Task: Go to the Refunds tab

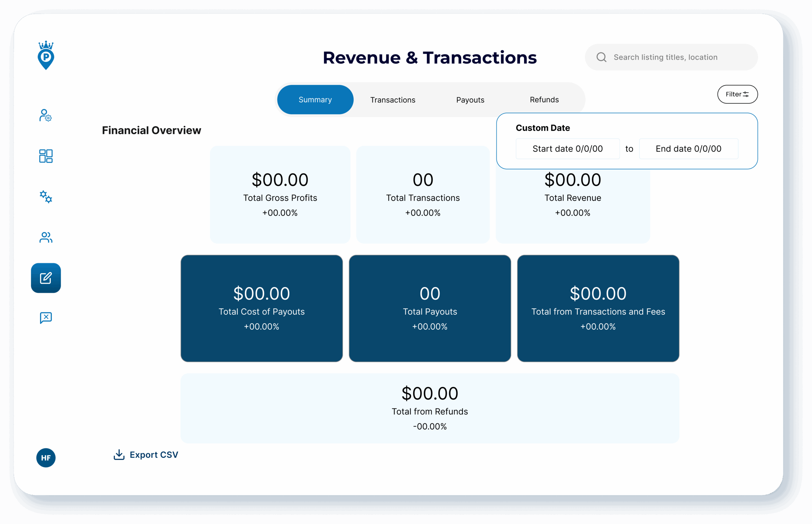Action: point(544,100)
